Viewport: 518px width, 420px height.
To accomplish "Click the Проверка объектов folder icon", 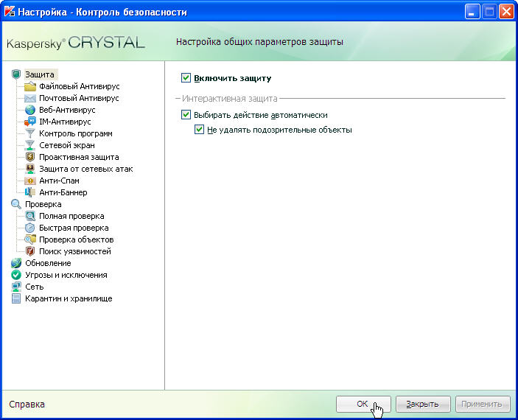I will point(29,239).
